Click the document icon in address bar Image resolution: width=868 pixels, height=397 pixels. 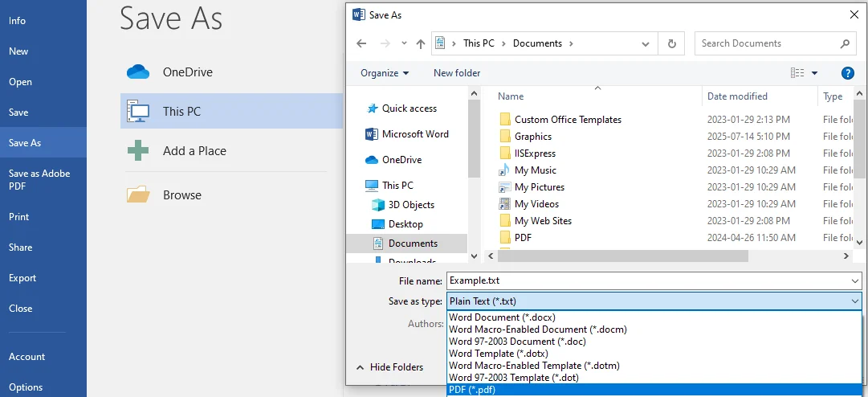pos(440,43)
